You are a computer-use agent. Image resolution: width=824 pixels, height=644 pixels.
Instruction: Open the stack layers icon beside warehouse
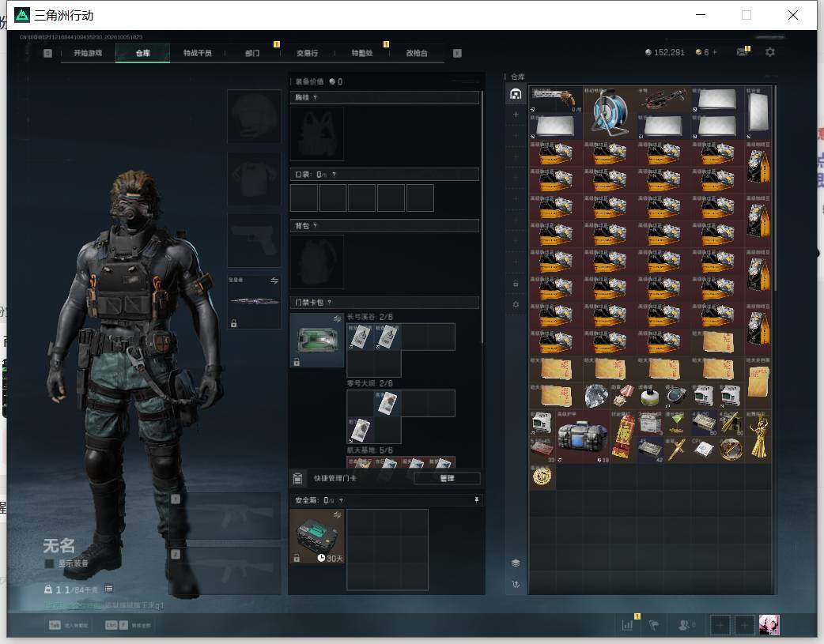516,563
